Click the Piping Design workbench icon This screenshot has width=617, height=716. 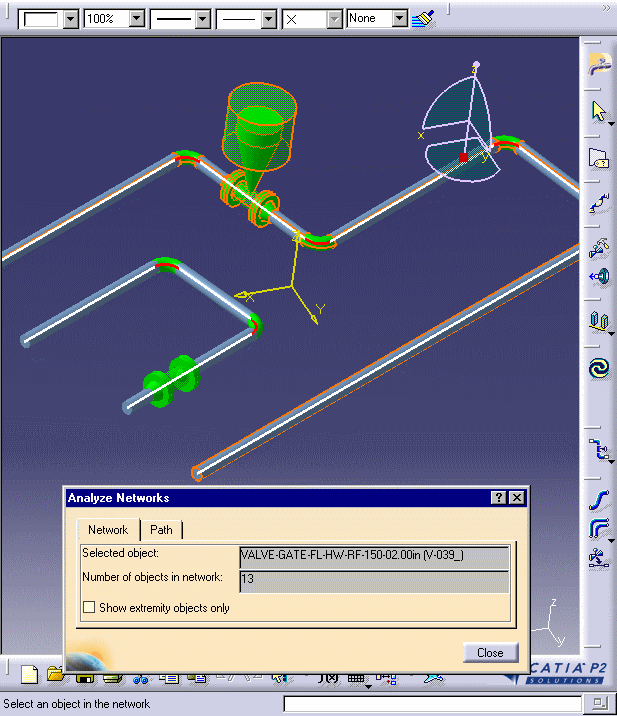coord(598,64)
